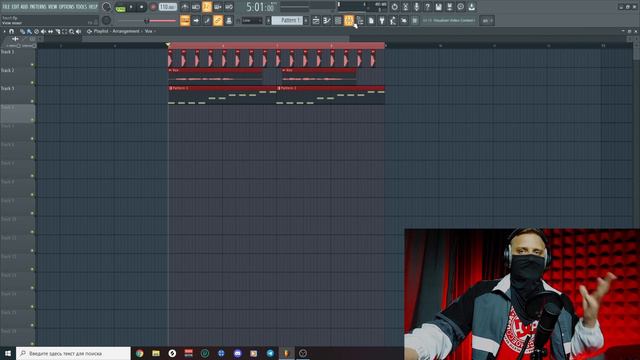The width and height of the screenshot is (640, 360).
Task: Open the EDIT menu
Action: tap(16, 7)
